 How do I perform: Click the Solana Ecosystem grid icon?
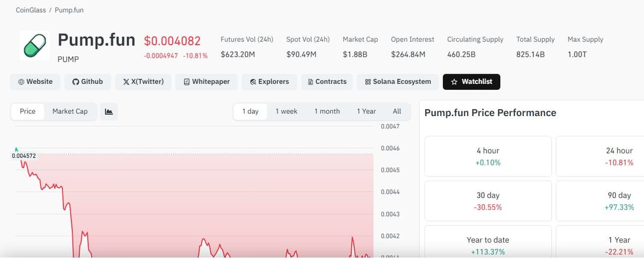pyautogui.click(x=368, y=82)
